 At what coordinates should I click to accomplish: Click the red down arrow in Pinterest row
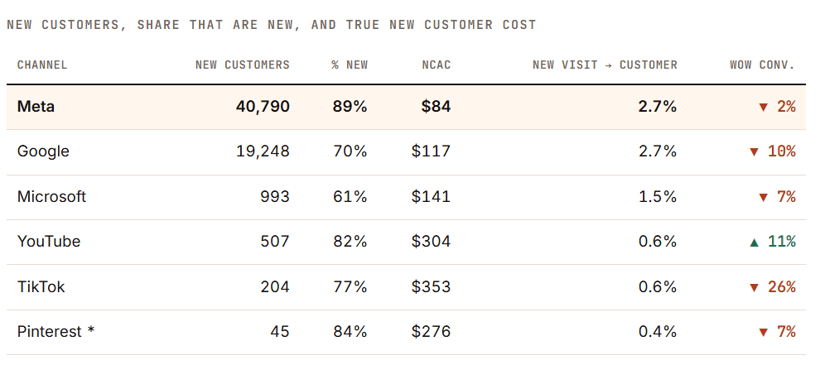pos(763,333)
